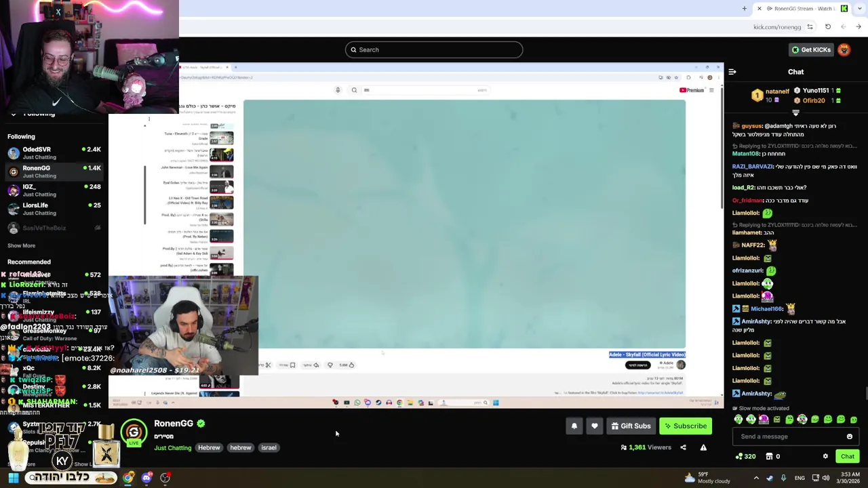Open the emoji picker in message box
The height and width of the screenshot is (488, 868).
[x=850, y=436]
